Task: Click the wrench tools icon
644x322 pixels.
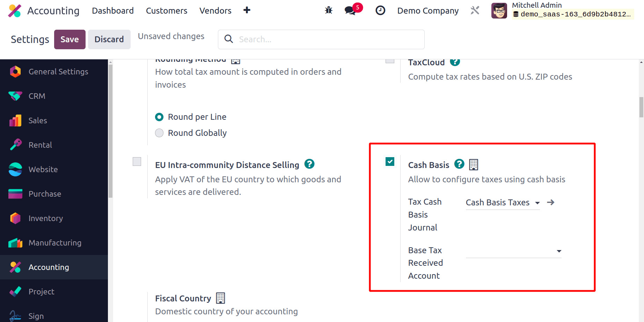Action: click(x=475, y=10)
